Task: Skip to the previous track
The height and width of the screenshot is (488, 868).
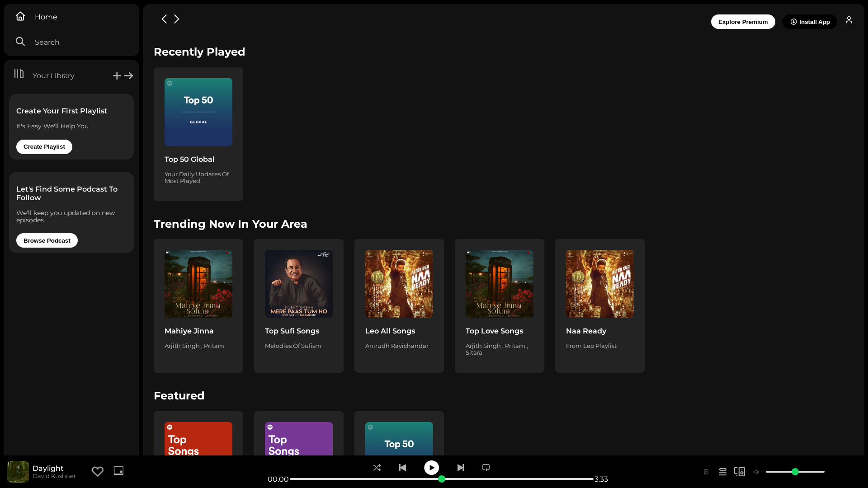Action: (x=402, y=468)
